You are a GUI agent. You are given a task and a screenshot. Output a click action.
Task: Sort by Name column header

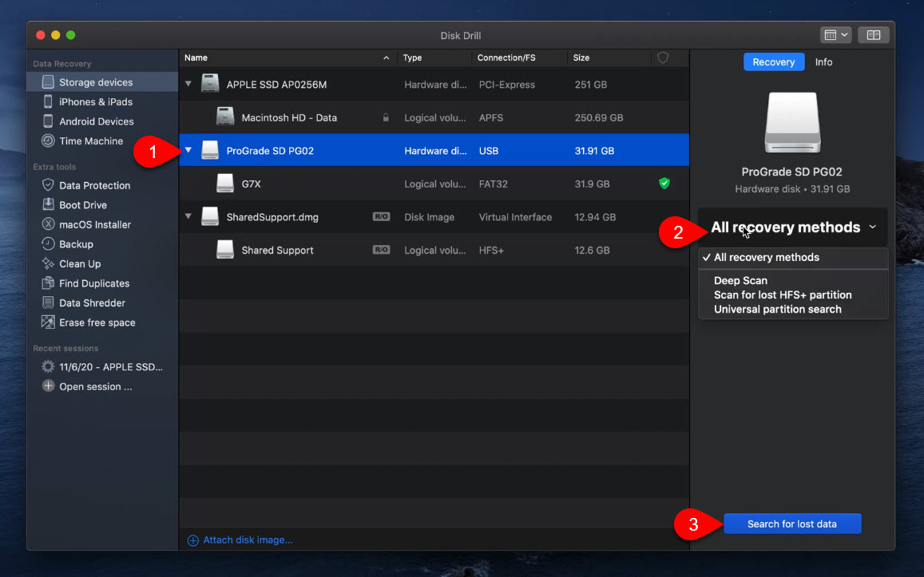(x=287, y=57)
